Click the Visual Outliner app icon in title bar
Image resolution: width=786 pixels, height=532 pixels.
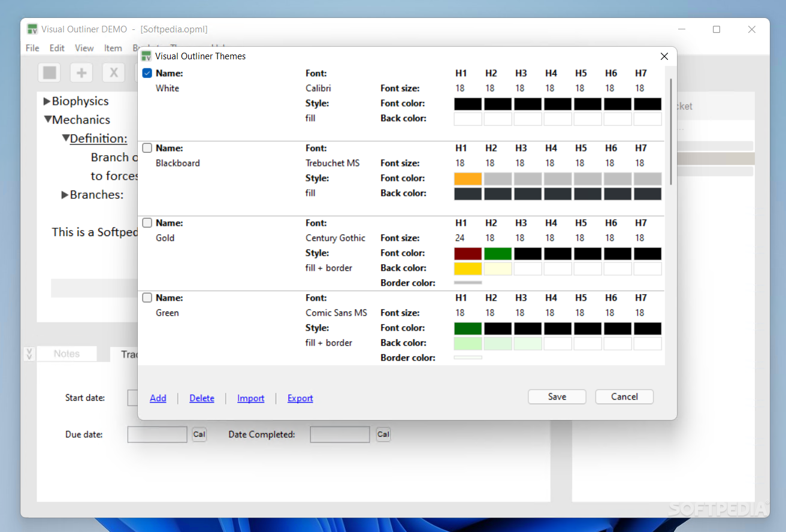(32, 29)
